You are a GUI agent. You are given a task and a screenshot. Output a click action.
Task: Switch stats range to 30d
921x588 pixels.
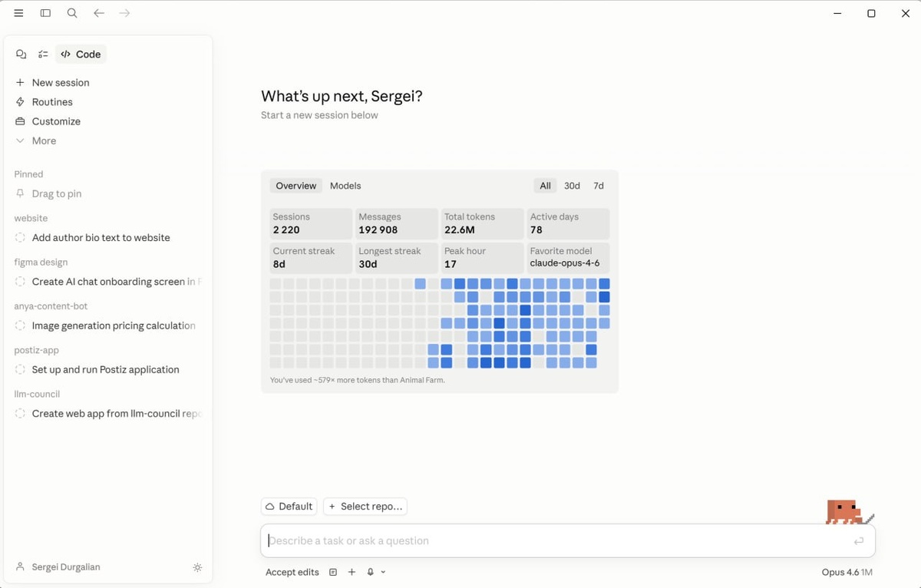tap(572, 186)
